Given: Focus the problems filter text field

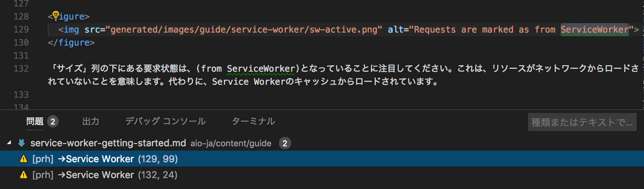Looking at the screenshot, I should [582, 122].
